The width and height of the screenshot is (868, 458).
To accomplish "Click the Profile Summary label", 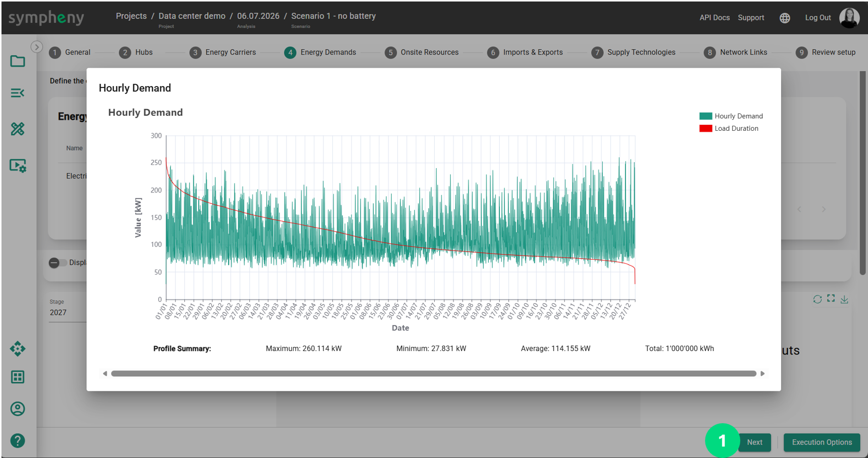I will click(182, 349).
